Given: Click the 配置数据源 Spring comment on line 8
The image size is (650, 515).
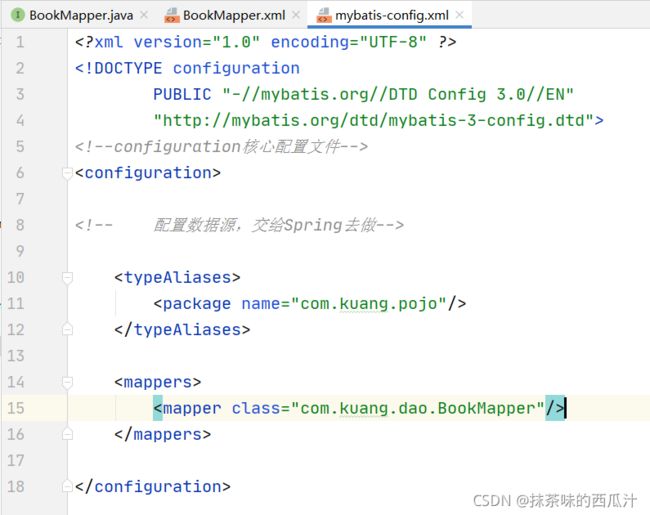Looking at the screenshot, I should [239, 225].
